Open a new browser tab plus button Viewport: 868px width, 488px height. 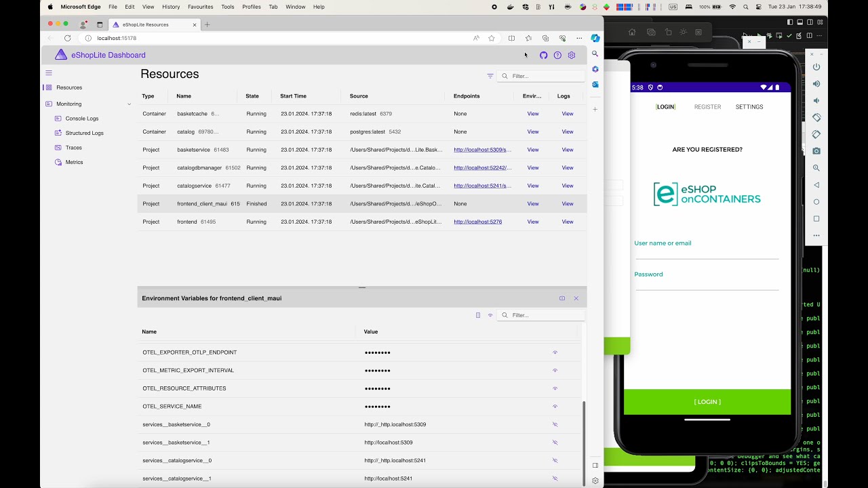208,24
